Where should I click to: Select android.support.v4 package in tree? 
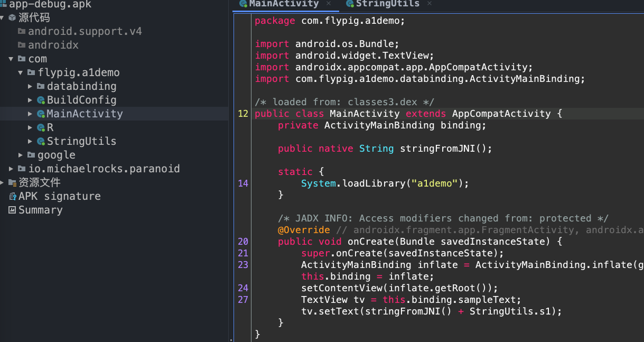coord(85,31)
